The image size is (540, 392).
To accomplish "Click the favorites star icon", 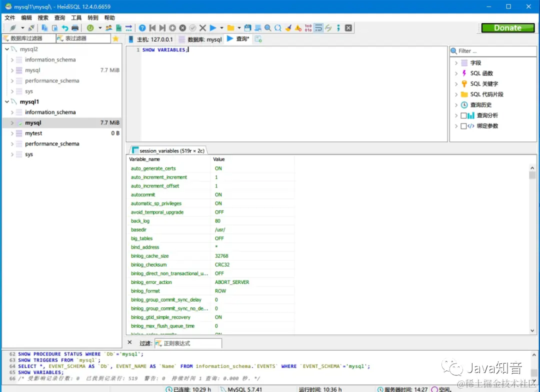I will tap(115, 38).
